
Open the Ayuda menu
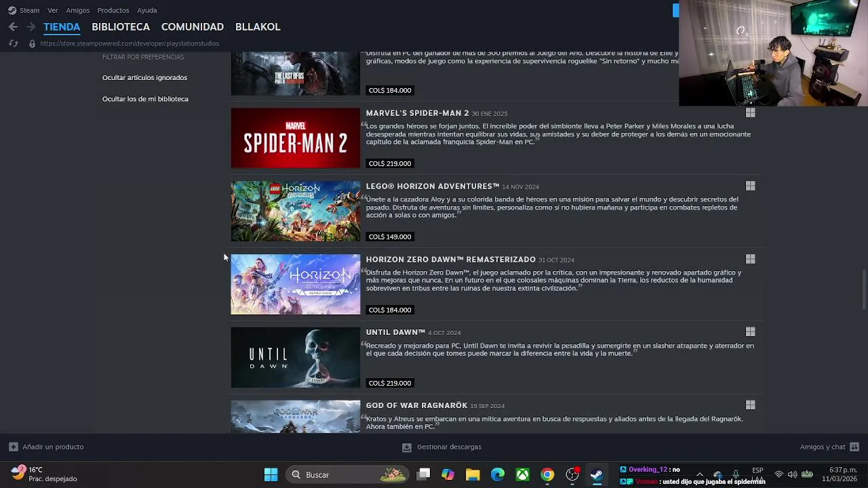click(x=147, y=10)
